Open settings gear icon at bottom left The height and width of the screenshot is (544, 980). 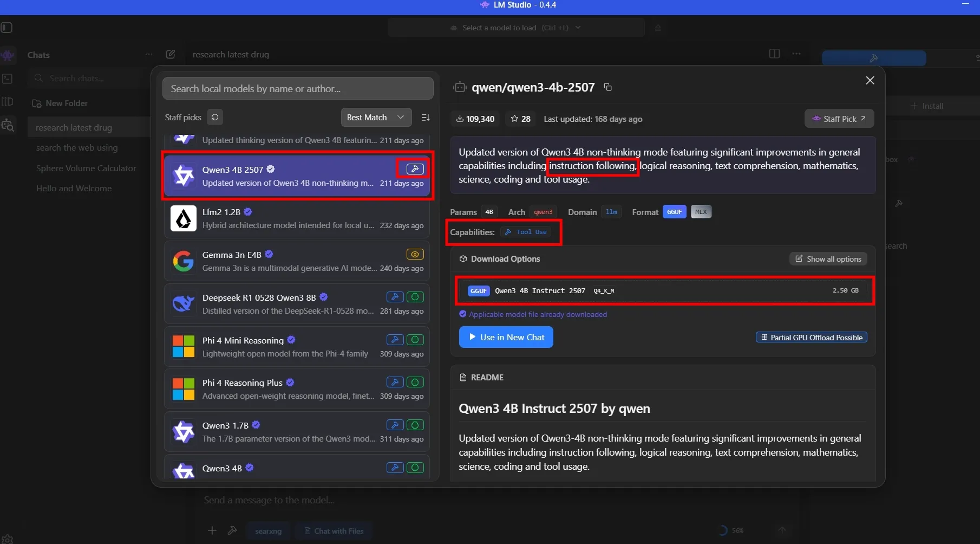click(x=7, y=539)
